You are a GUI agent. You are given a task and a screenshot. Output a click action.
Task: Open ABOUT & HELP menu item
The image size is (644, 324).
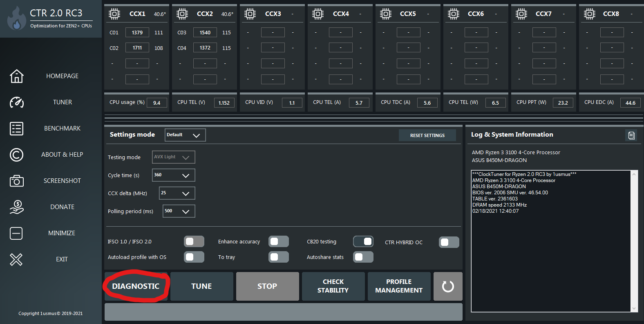62,155
